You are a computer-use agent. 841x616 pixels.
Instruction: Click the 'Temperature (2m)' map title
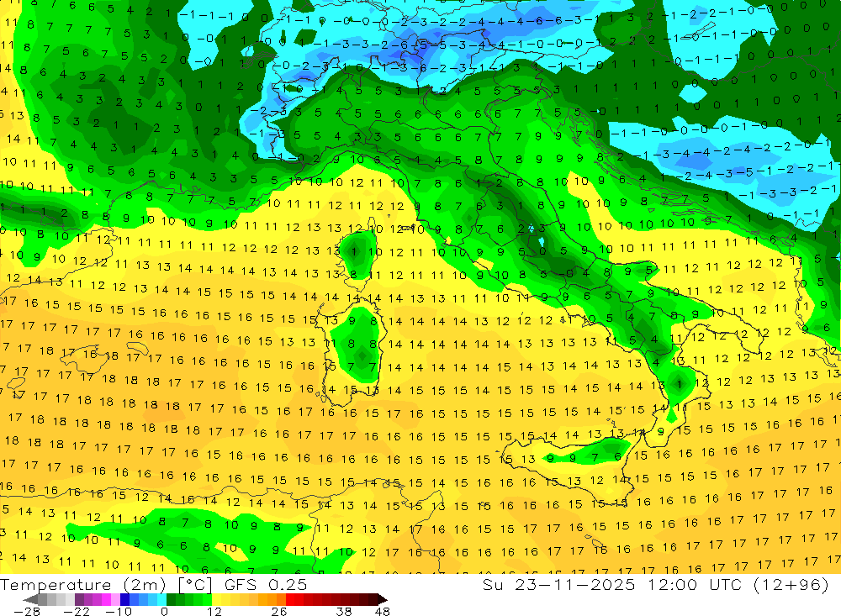82,585
